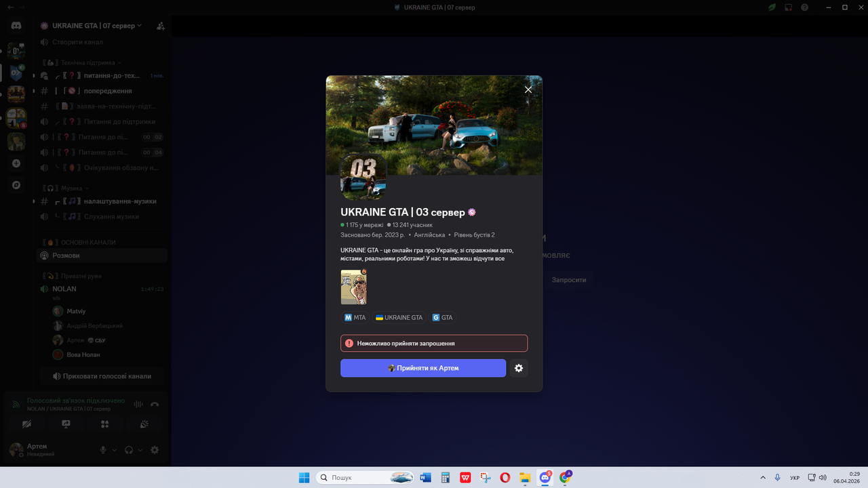The image size is (868, 488).
Task: Open microphone input options arrow
Action: tap(114, 450)
